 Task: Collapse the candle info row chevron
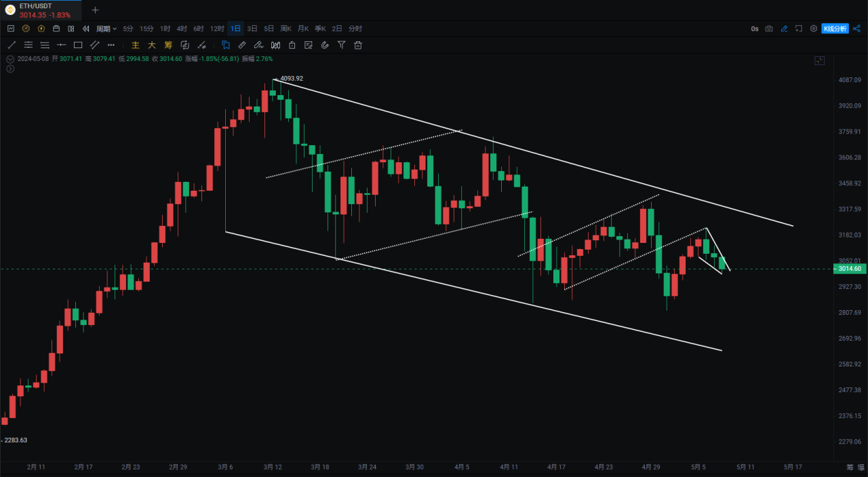[x=9, y=59]
